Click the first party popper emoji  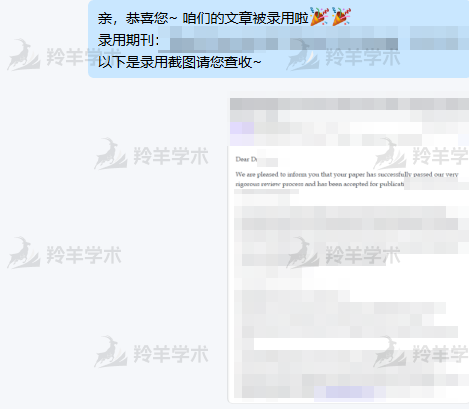tap(319, 16)
